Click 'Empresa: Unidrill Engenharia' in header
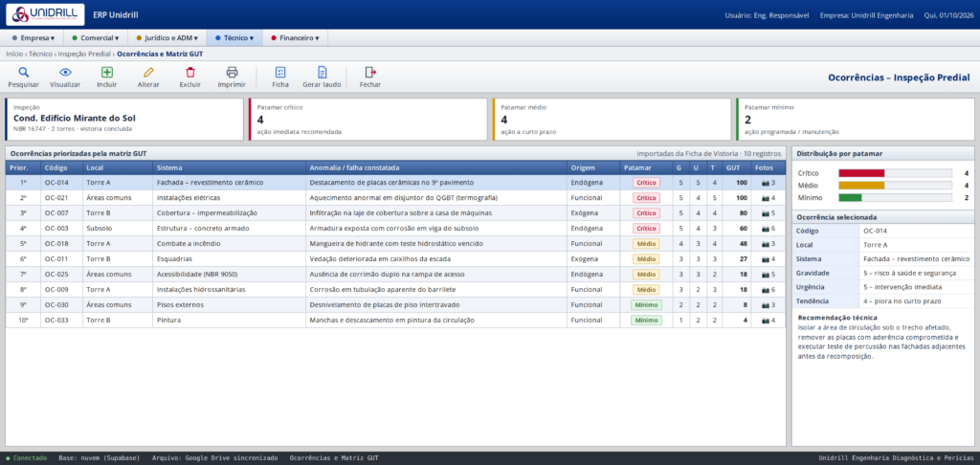 click(865, 15)
